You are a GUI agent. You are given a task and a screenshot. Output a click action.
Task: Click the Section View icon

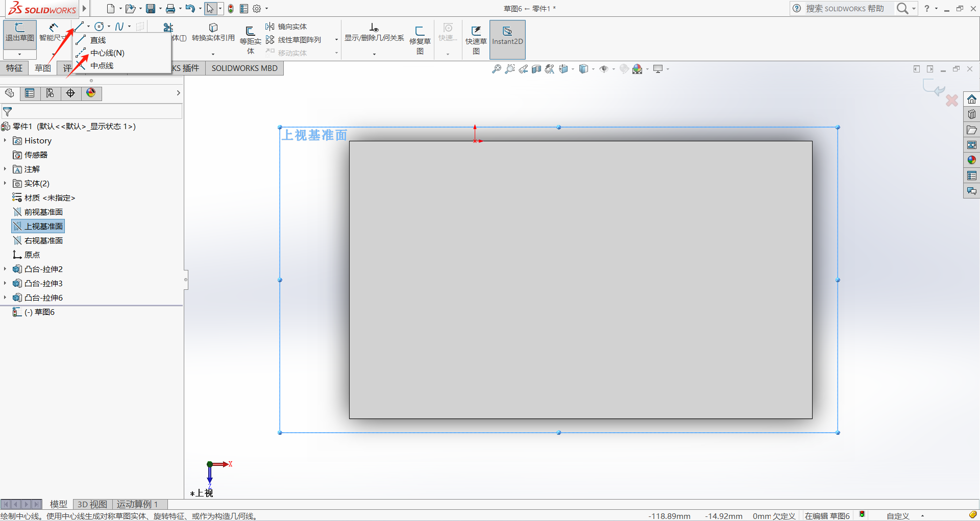click(x=536, y=69)
